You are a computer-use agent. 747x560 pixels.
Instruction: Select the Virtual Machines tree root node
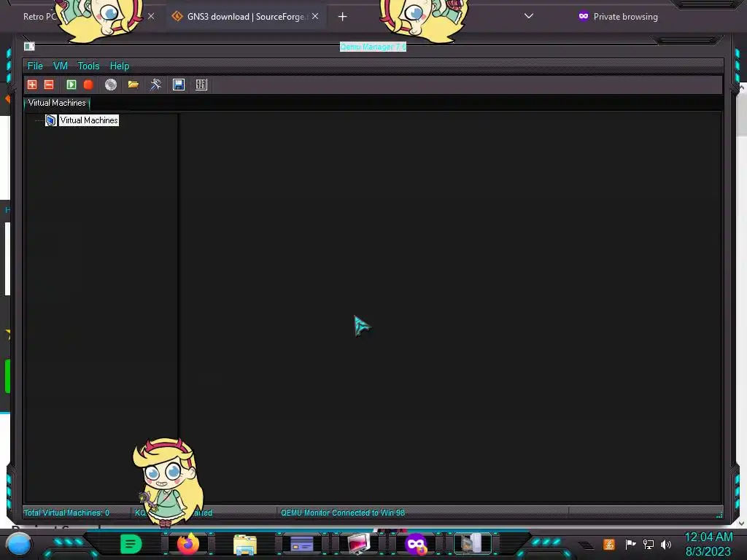[x=89, y=120]
